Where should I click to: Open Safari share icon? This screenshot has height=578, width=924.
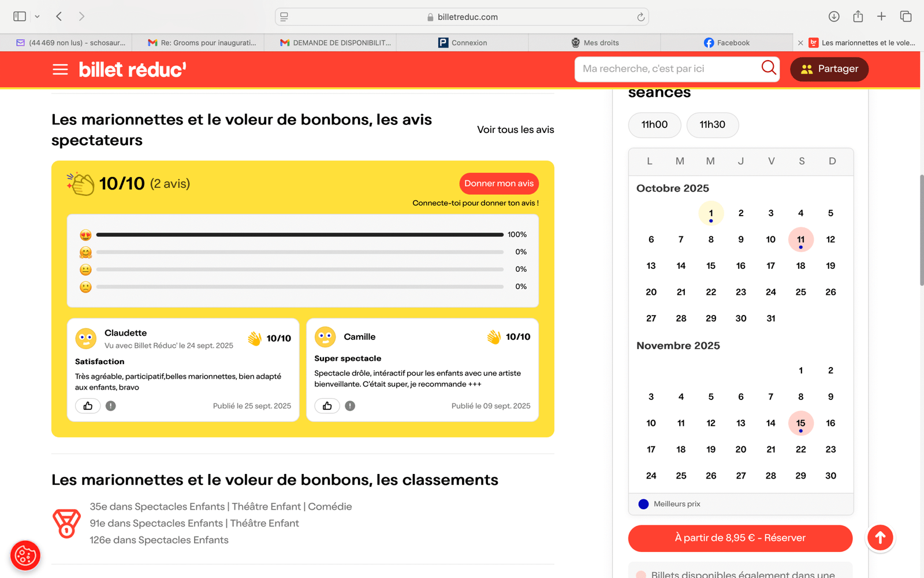858,16
